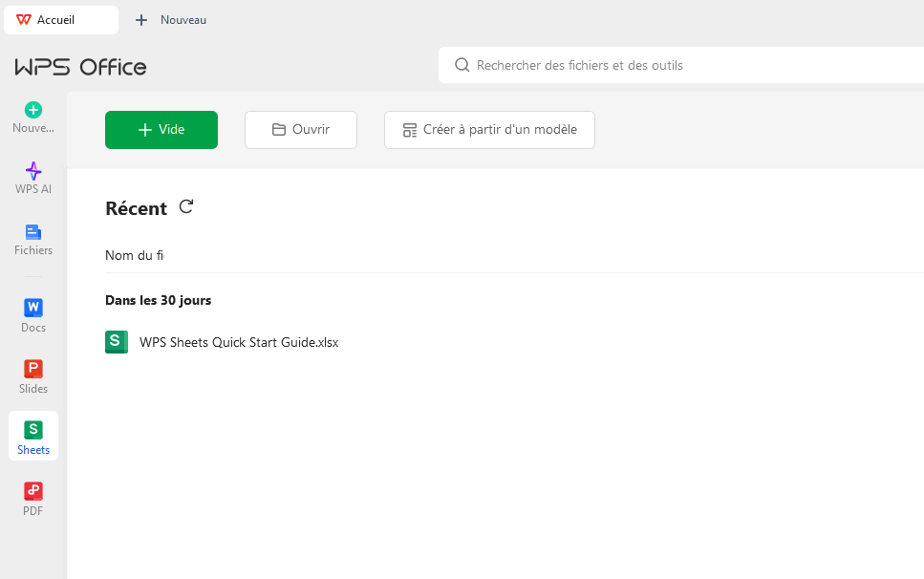The image size is (924, 579).
Task: Refresh the Récent file list
Action: [x=186, y=206]
